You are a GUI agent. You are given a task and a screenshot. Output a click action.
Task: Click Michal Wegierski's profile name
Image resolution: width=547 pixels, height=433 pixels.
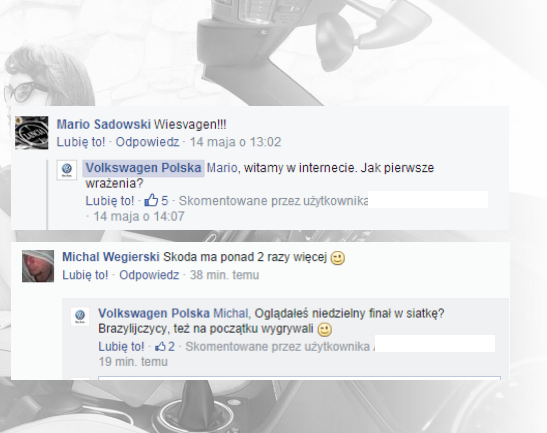click(111, 257)
